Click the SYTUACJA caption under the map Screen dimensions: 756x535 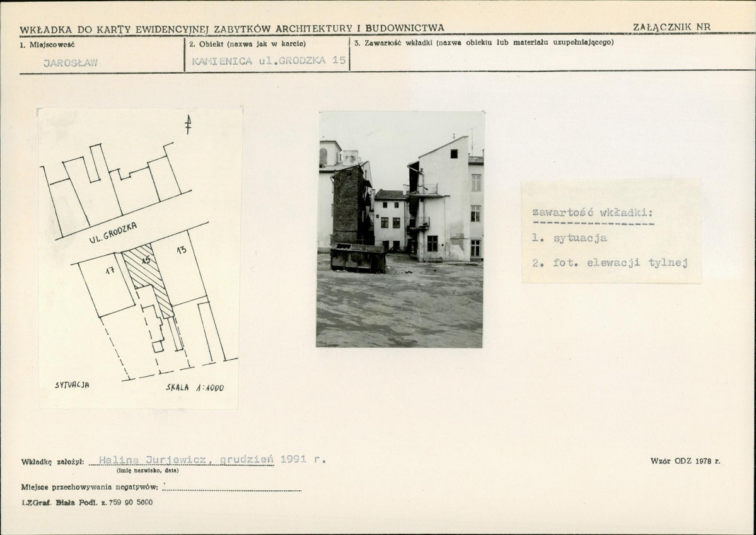click(x=72, y=384)
